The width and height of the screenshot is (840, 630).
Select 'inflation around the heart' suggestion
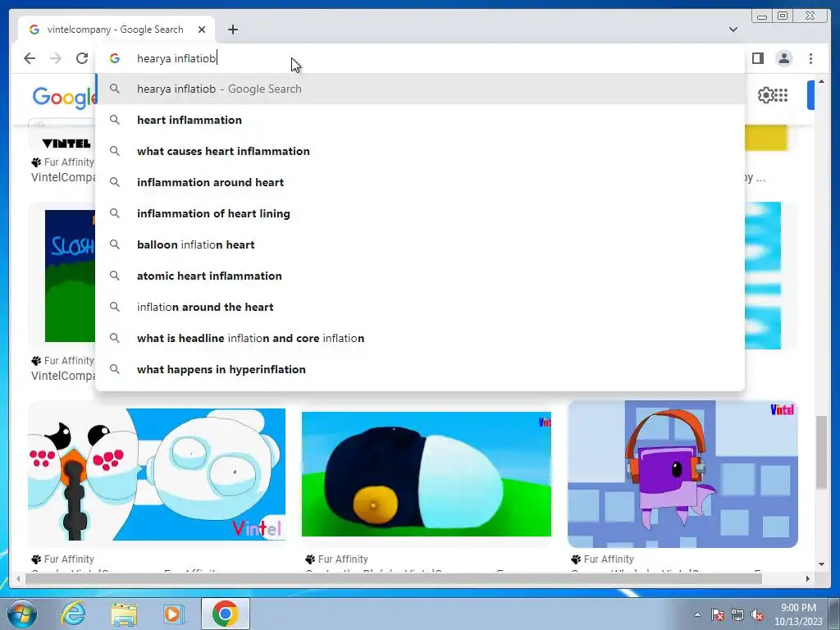click(420, 307)
